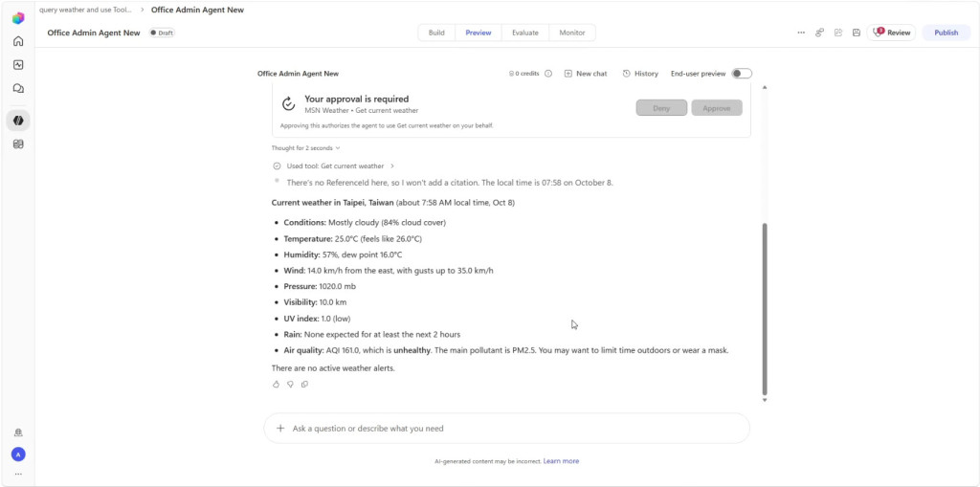Open the activity chart icon in sidebar
Image resolution: width=980 pixels, height=487 pixels.
[x=18, y=65]
